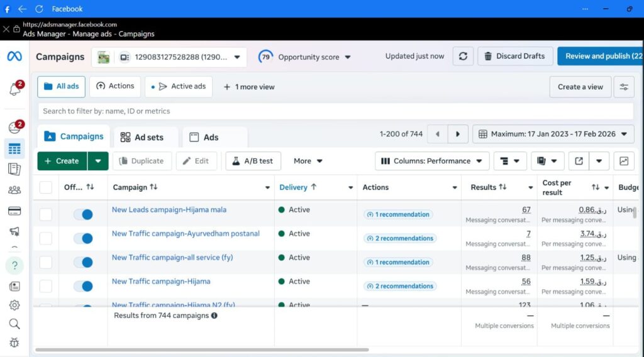644x357 pixels.
Task: Click the Review and publish button
Action: click(x=600, y=56)
